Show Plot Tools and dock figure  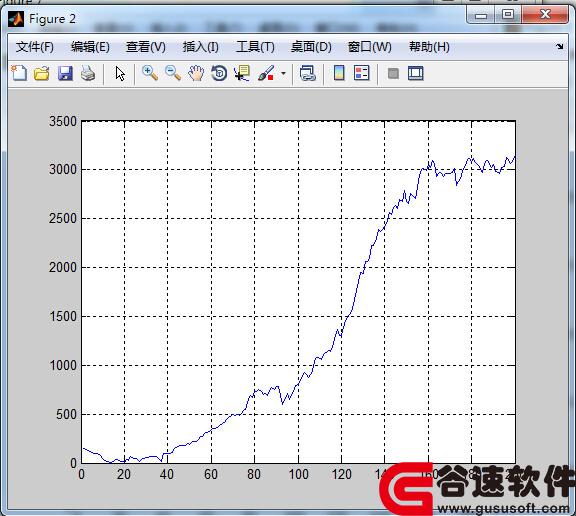click(x=416, y=73)
